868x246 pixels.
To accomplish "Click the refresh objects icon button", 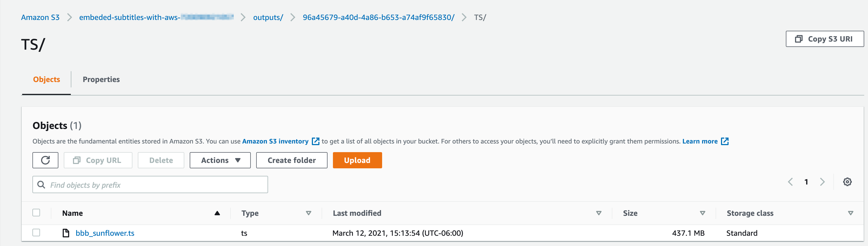I will tap(45, 160).
